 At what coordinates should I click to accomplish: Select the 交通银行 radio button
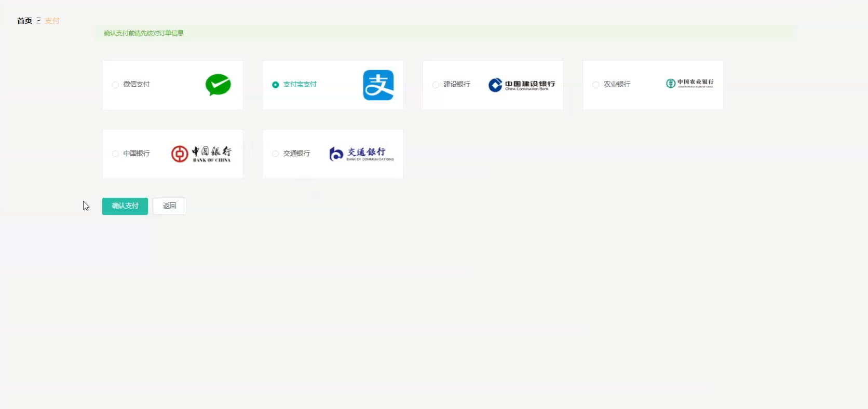[x=276, y=154]
